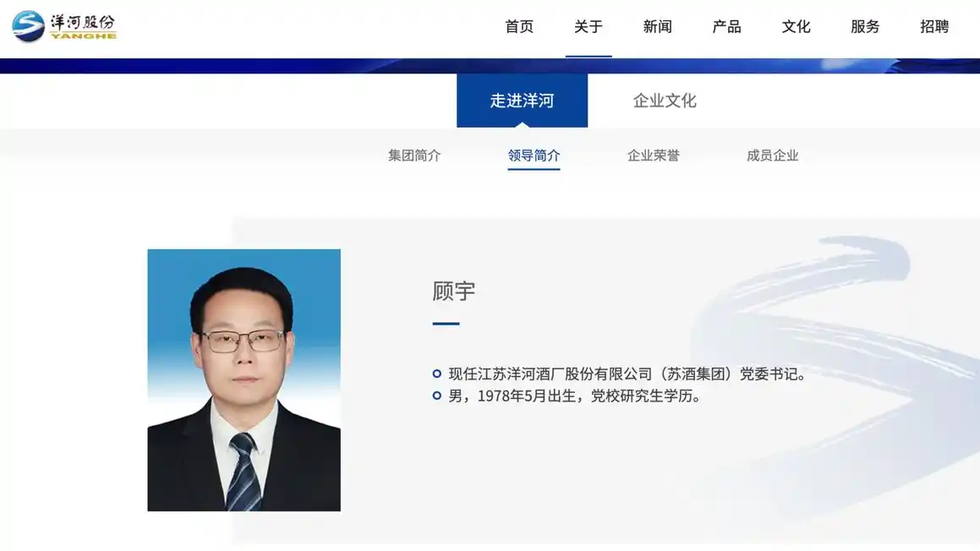Select the 走进洋河 tab
980x551 pixels.
tap(522, 101)
